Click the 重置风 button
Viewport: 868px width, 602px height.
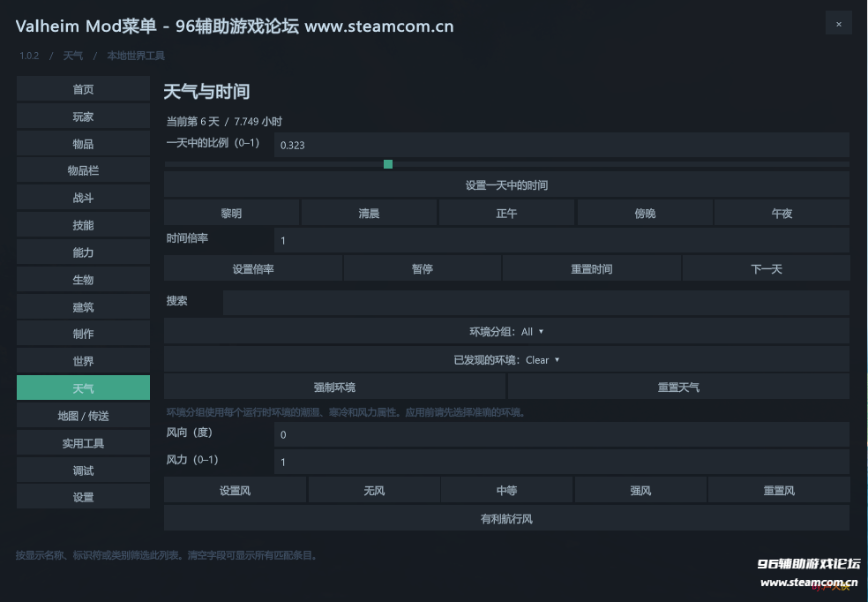click(779, 490)
